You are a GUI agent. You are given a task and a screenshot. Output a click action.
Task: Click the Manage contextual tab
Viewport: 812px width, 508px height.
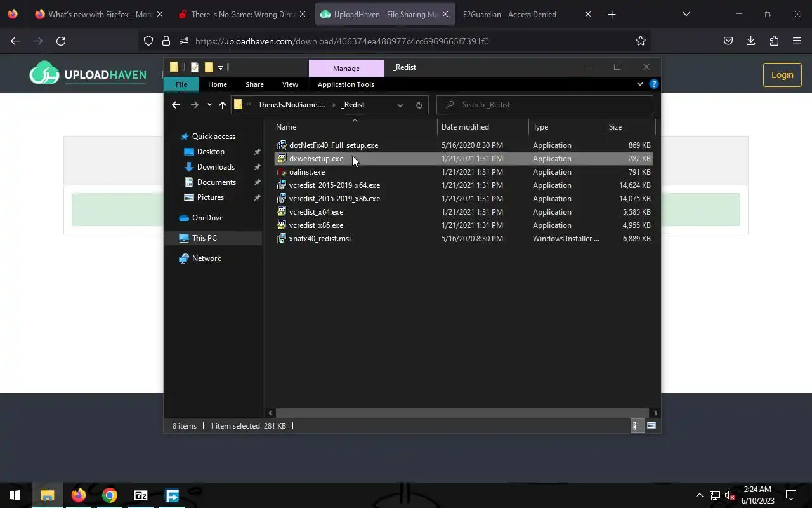pos(346,68)
